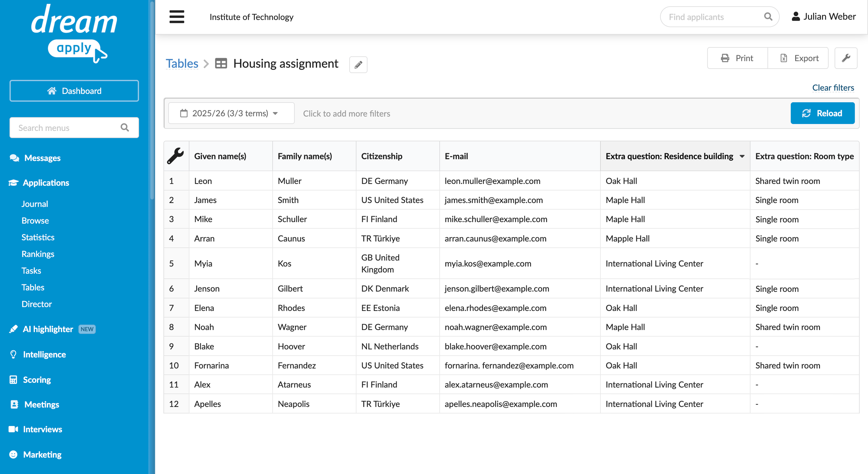Viewport: 868px width, 474px height.
Task: Click the Print button
Action: [737, 58]
